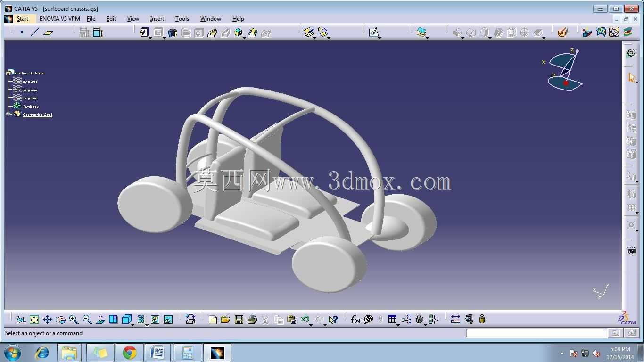Click the Select arrow tool
The height and width of the screenshot is (362, 644).
tap(631, 77)
